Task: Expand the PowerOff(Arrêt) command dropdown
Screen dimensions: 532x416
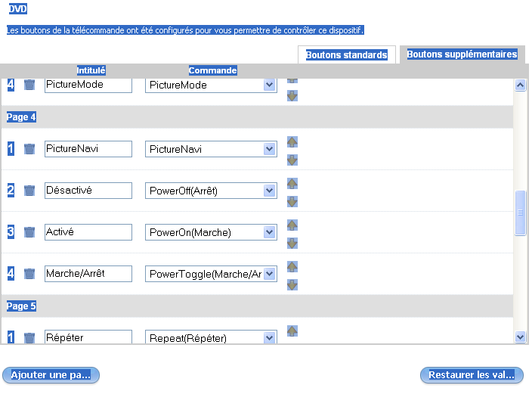Action: point(270,191)
